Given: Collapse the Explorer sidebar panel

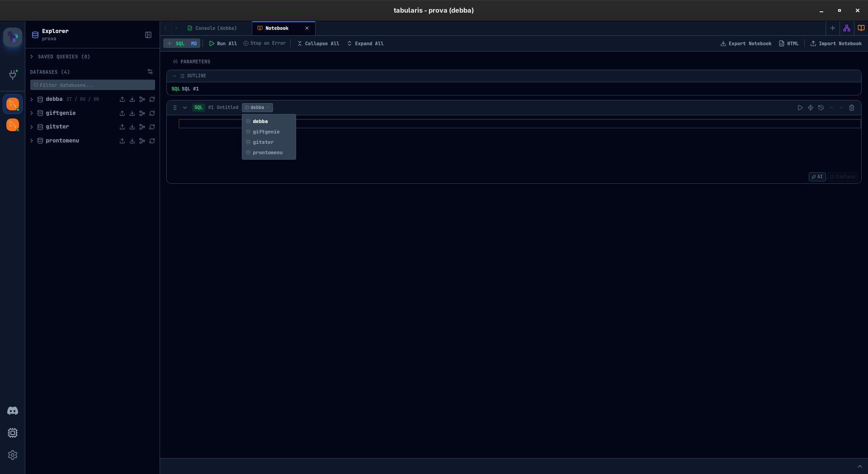Looking at the screenshot, I should tap(148, 35).
